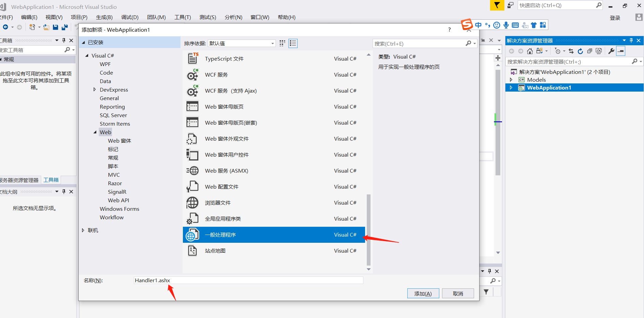Expand WebApplication1 project node
Viewport: 644px width, 318px height.
click(511, 88)
